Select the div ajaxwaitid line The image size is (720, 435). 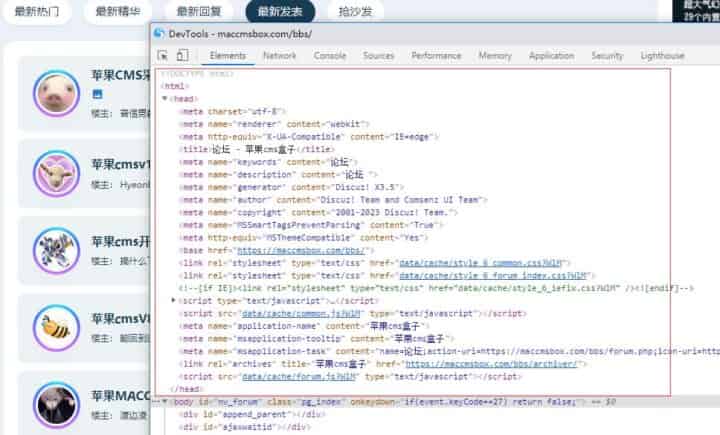(x=245, y=427)
